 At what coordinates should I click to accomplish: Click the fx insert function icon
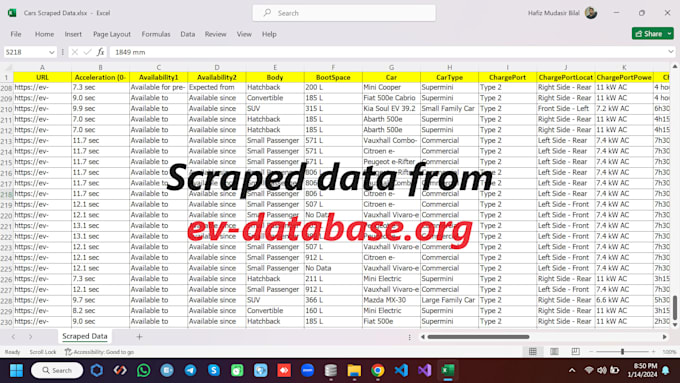tap(101, 52)
